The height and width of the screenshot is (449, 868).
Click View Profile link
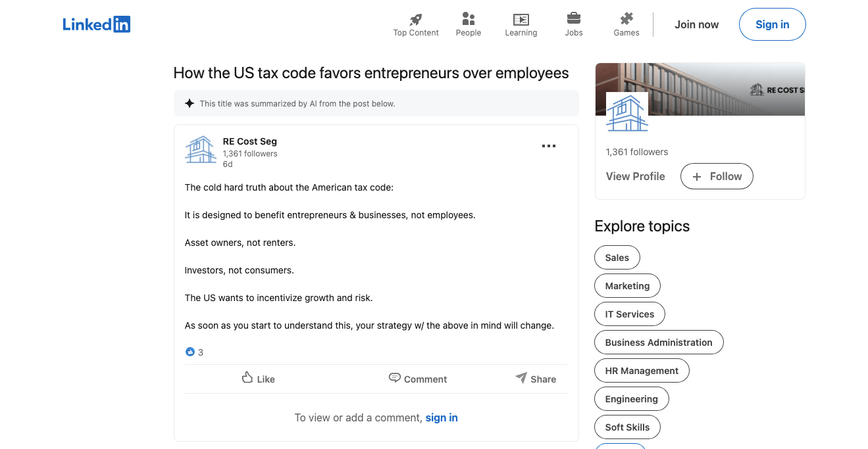(635, 176)
